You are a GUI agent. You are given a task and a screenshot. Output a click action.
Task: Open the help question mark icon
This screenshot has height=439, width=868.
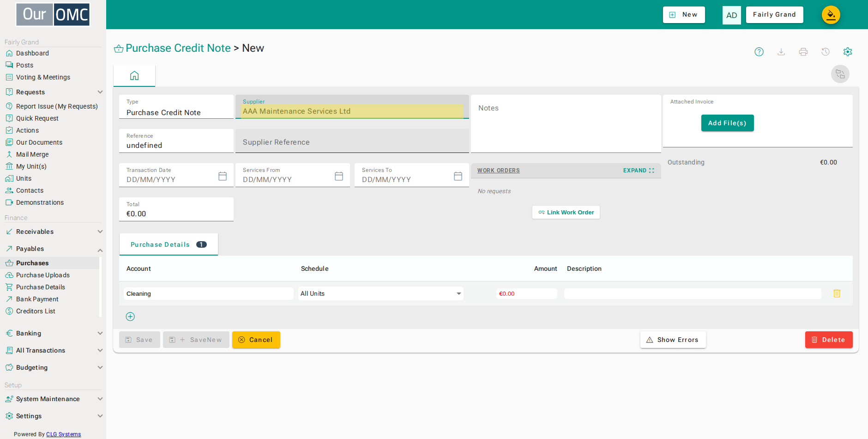pos(759,52)
